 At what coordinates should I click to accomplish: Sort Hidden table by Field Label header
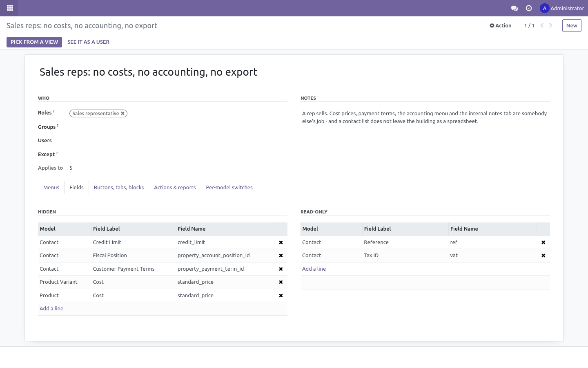(x=134, y=229)
